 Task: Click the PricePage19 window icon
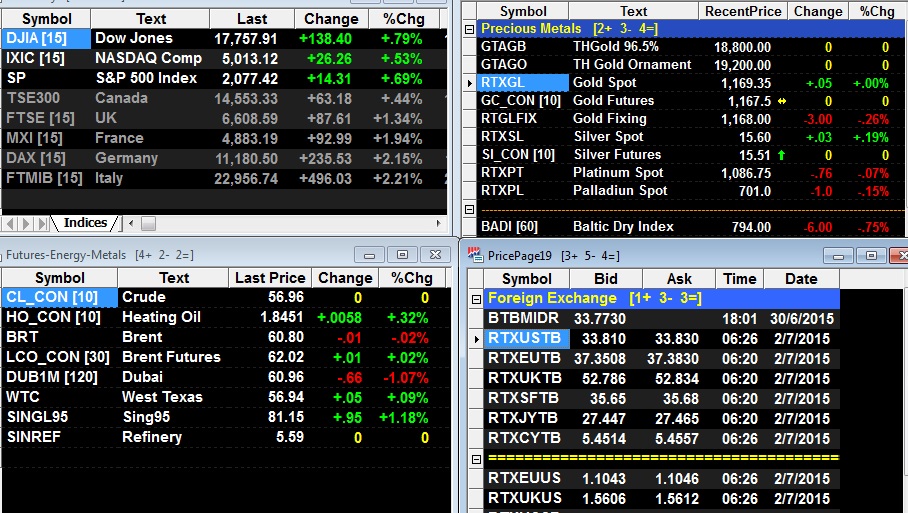(x=475, y=255)
